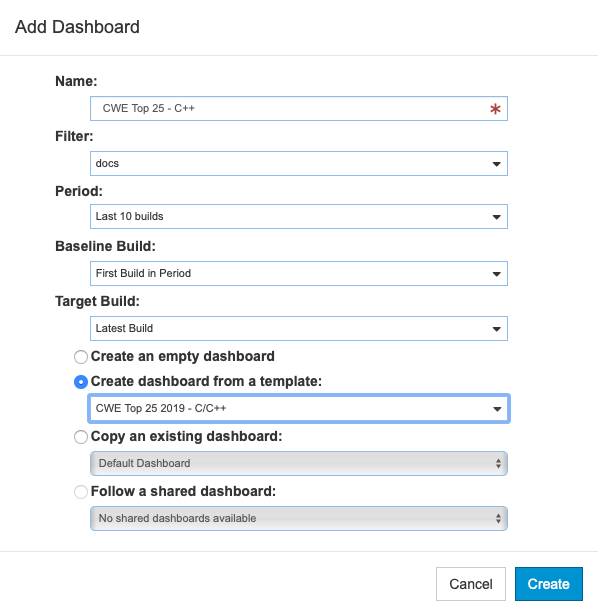Click the shared dashboards stepper arrows

pyautogui.click(x=498, y=519)
